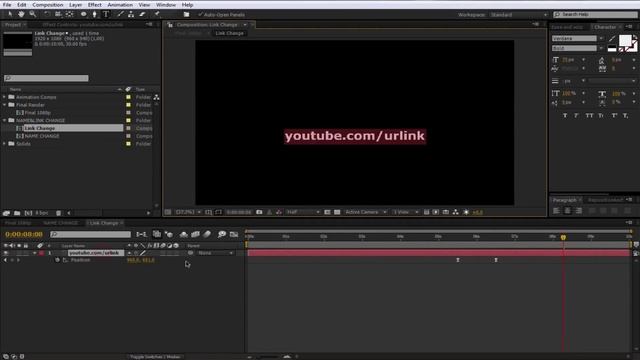This screenshot has width=640, height=360.
Task: Select the Unified Camera tool
Action: [58, 14]
